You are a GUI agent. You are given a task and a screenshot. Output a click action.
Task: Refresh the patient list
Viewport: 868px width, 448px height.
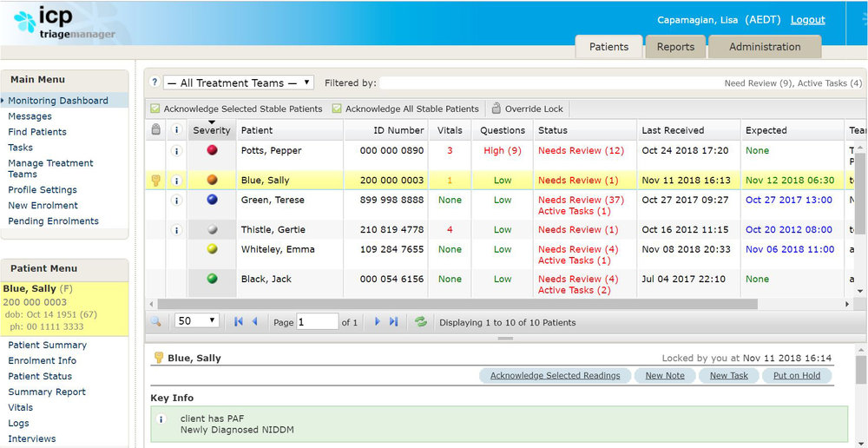pos(421,322)
